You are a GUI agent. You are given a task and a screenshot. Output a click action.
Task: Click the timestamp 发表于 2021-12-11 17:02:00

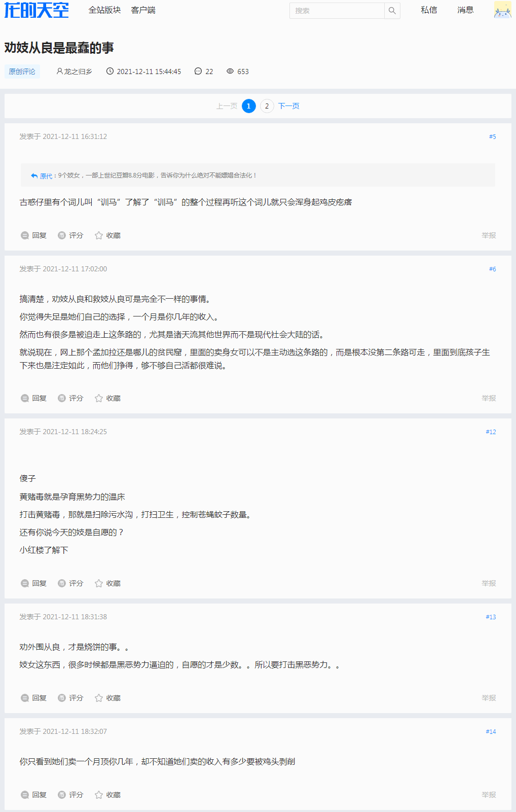(x=63, y=269)
